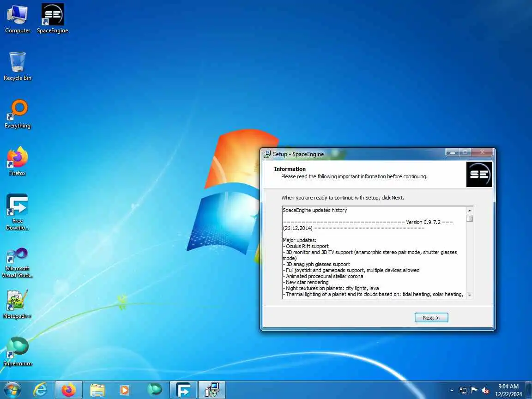532x399 pixels.
Task: Click the muted volume tray icon
Action: click(485, 390)
